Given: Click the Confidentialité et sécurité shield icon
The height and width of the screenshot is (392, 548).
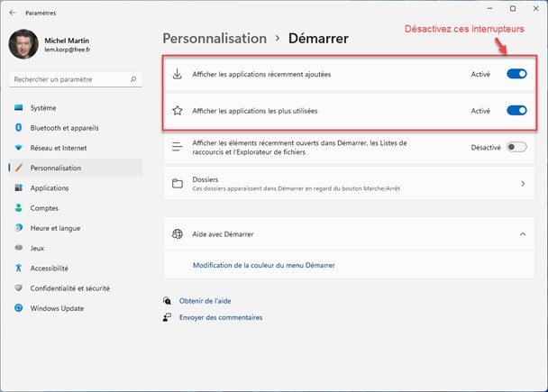Looking at the screenshot, I should coord(18,288).
